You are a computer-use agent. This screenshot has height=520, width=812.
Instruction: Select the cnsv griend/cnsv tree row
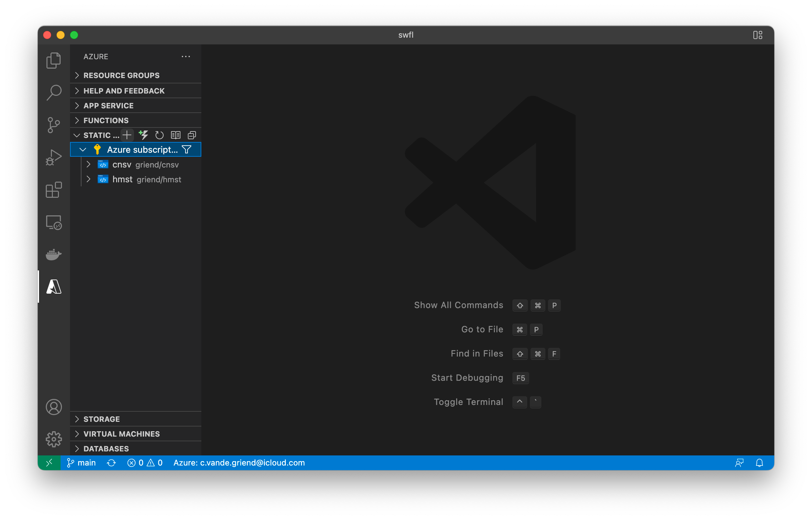pyautogui.click(x=136, y=164)
